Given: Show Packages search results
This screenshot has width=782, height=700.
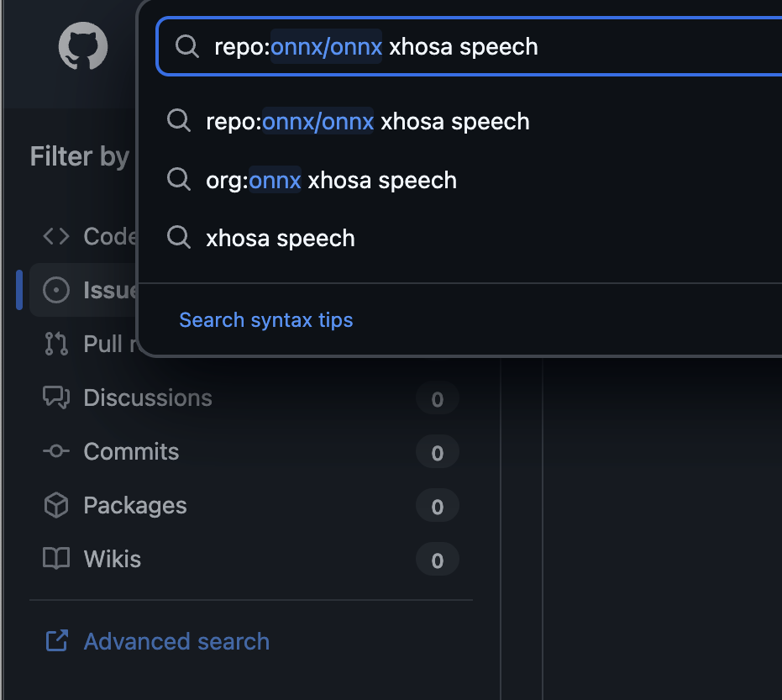Looking at the screenshot, I should pos(135,505).
